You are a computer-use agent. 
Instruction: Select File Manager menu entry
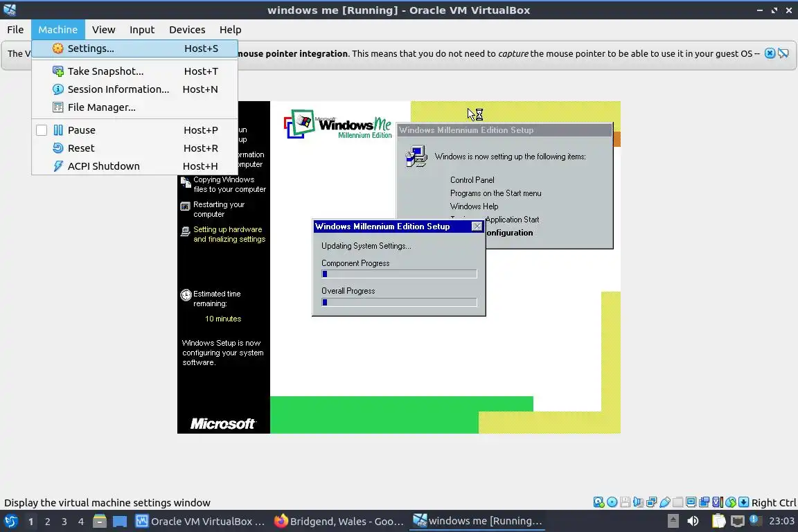pyautogui.click(x=135, y=107)
